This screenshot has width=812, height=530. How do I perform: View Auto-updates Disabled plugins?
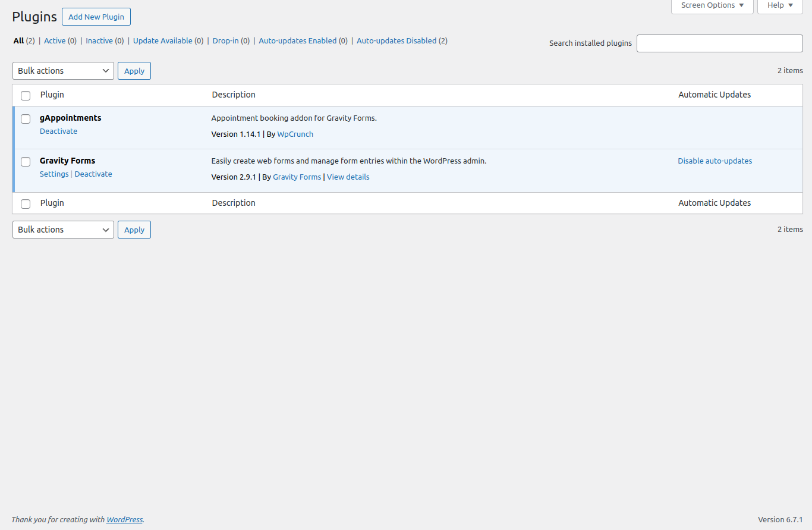(396, 41)
